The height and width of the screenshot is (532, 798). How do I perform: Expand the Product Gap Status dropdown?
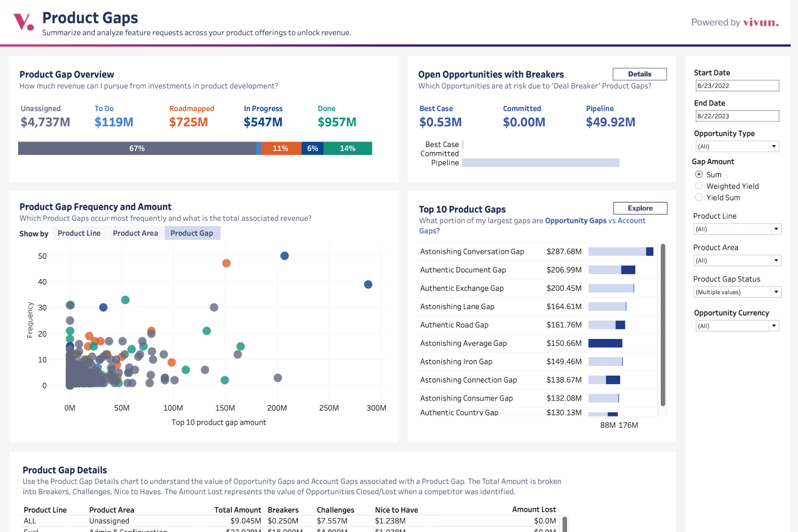[x=737, y=292]
